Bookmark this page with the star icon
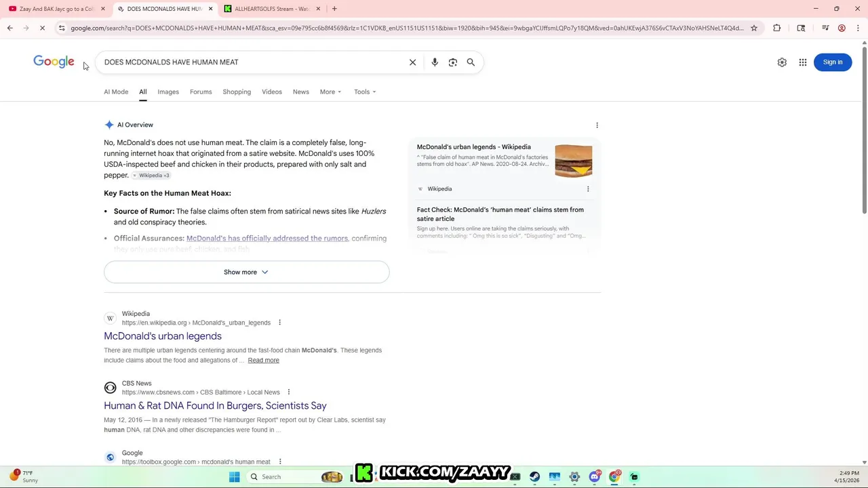The height and width of the screenshot is (488, 868). [753, 28]
